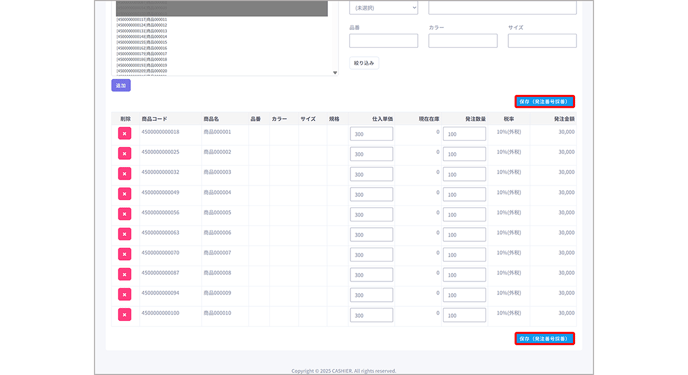Image resolution: width=688 pixels, height=375 pixels.
Task: Edit 仕入単価 in the 商品000008 row
Action: click(x=372, y=275)
